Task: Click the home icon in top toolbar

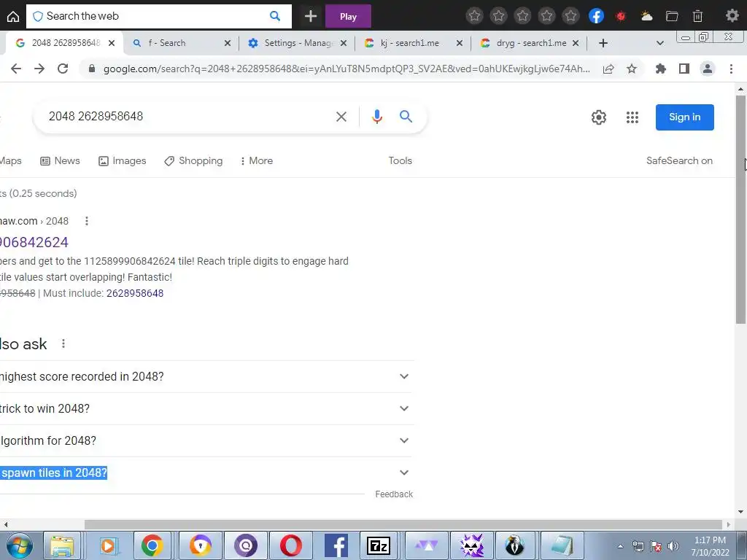Action: [x=13, y=17]
